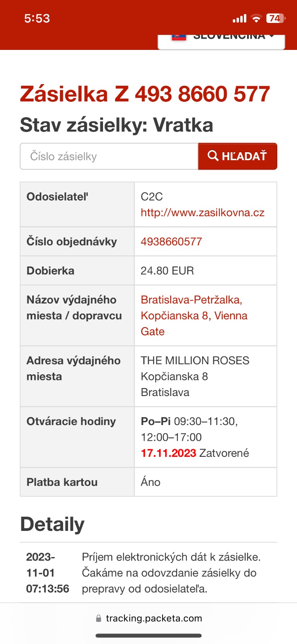This screenshot has height=644, width=297.
Task: Tap the battery indicator showing 74
Action: click(275, 18)
